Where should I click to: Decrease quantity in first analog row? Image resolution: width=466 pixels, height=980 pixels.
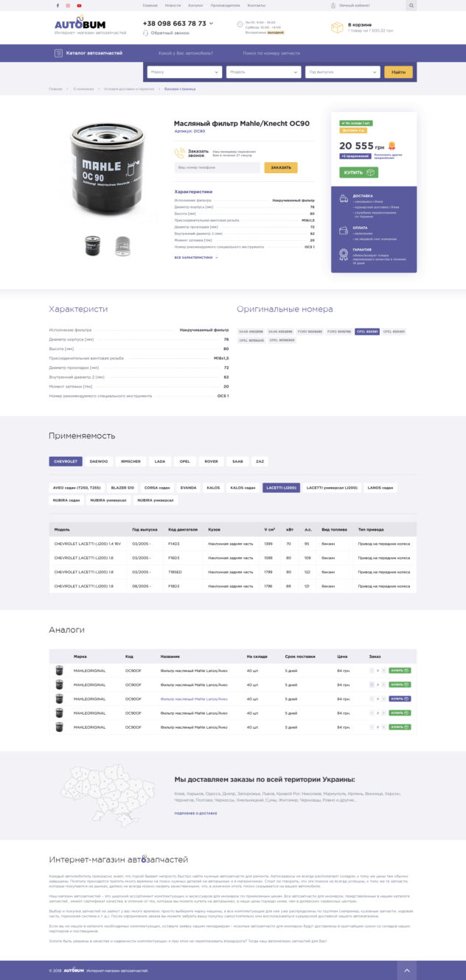372,671
